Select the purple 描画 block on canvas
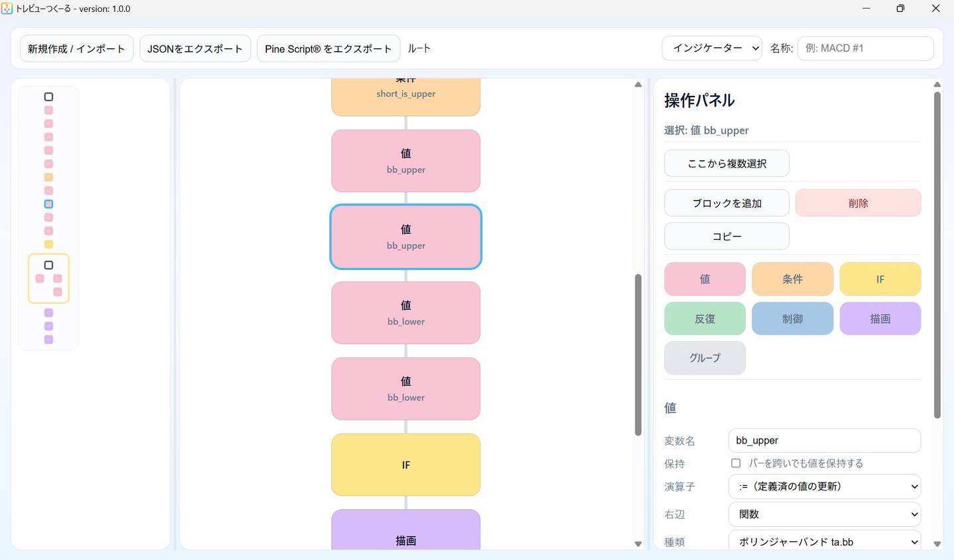The width and height of the screenshot is (954, 560). tap(405, 532)
